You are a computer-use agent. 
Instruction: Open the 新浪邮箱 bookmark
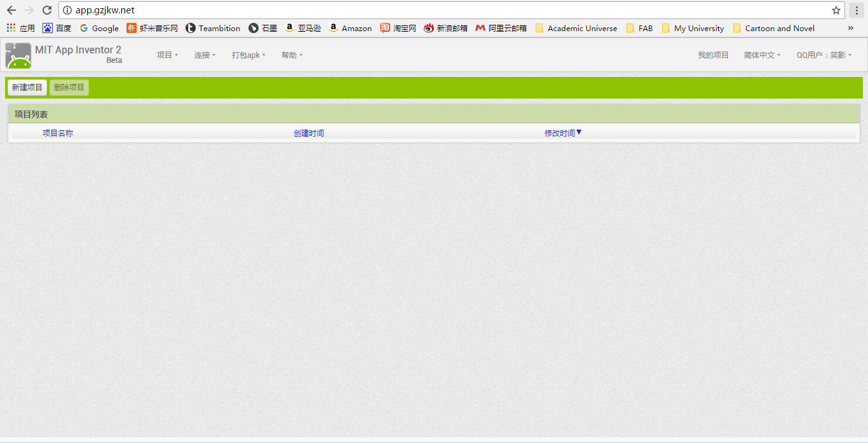pos(445,28)
